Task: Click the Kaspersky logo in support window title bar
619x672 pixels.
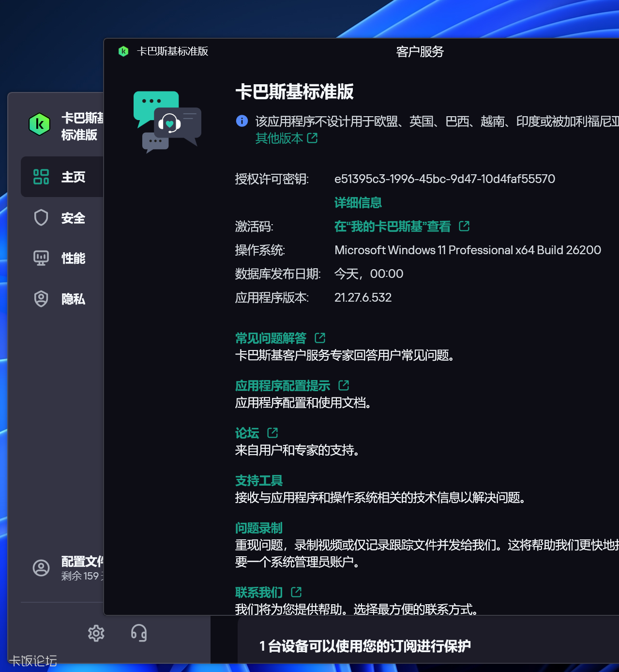Action: point(123,51)
